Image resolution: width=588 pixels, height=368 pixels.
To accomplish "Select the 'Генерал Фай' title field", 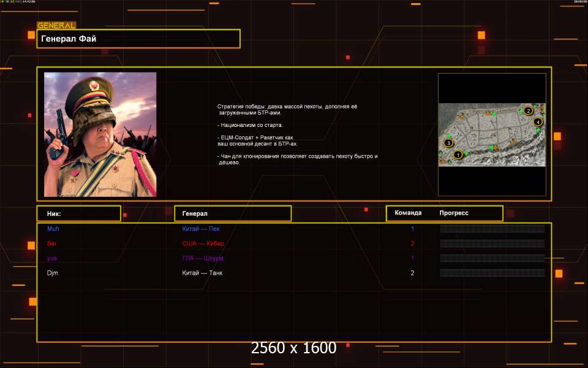I will 138,39.
